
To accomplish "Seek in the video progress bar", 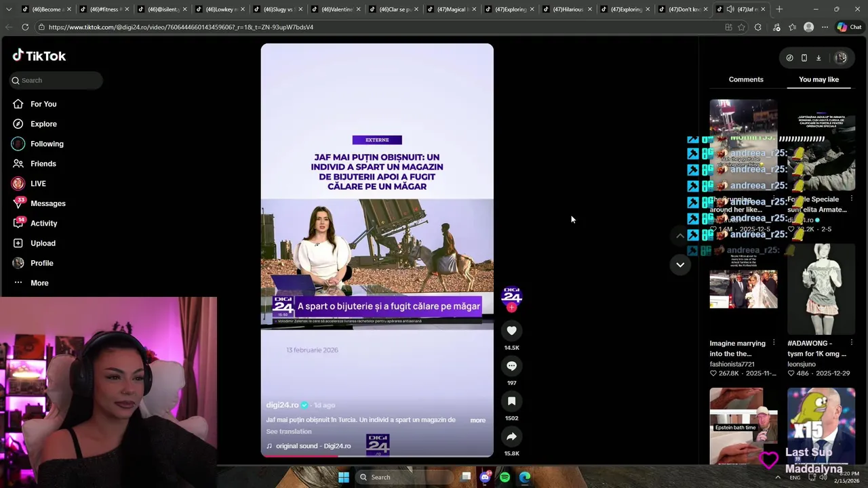I will click(x=377, y=455).
